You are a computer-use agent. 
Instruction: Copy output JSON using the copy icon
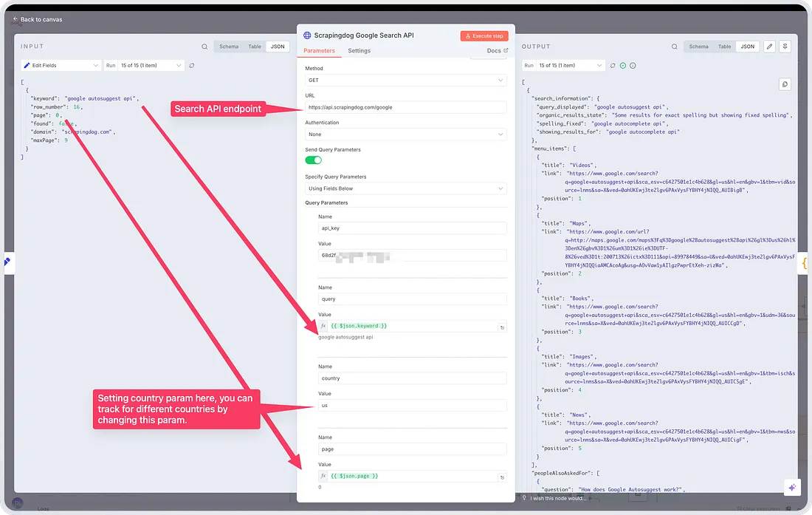[x=784, y=84]
